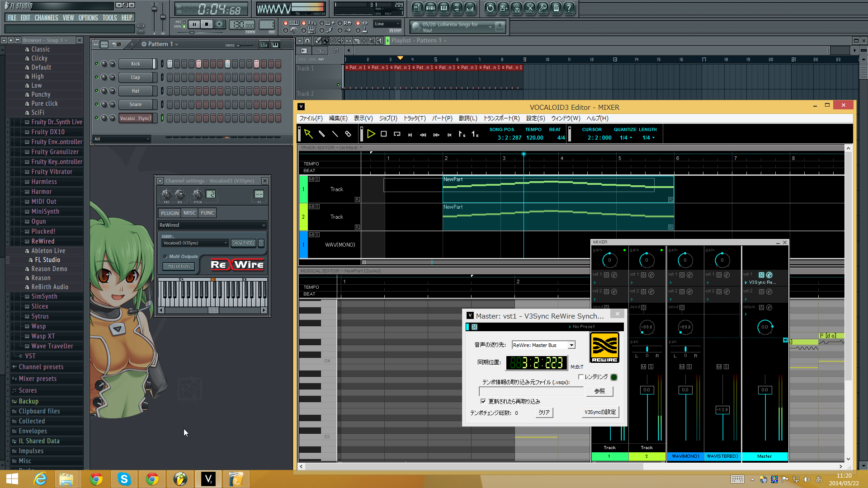Select the eraser tool in VOCALOID3 toolbar
The height and width of the screenshot is (488, 868).
(348, 134)
